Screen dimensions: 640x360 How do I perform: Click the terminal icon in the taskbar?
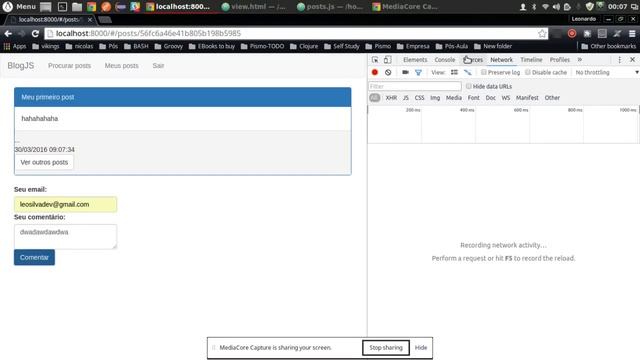pos(62,7)
